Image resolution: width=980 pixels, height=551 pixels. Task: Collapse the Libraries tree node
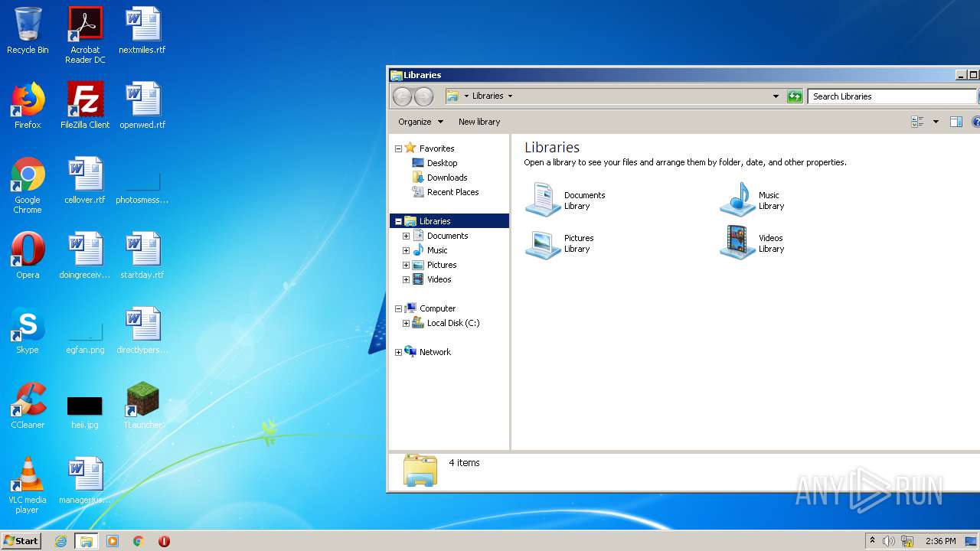pyautogui.click(x=398, y=221)
